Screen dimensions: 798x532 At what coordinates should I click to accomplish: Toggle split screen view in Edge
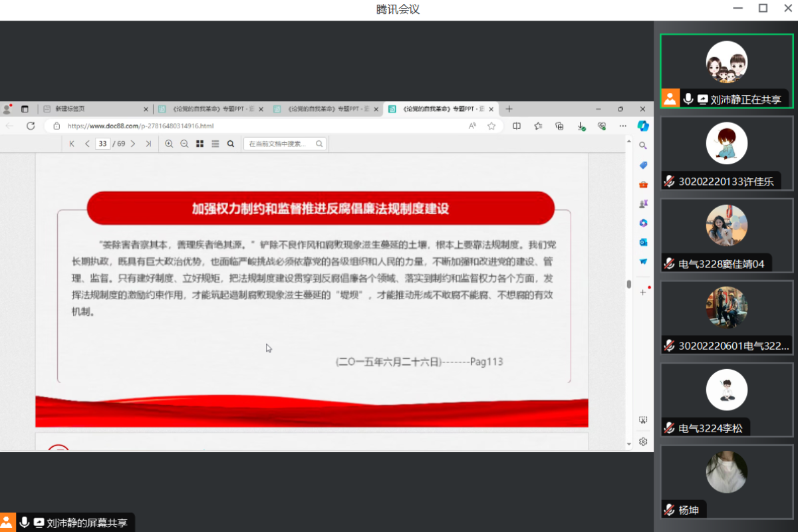(x=517, y=126)
